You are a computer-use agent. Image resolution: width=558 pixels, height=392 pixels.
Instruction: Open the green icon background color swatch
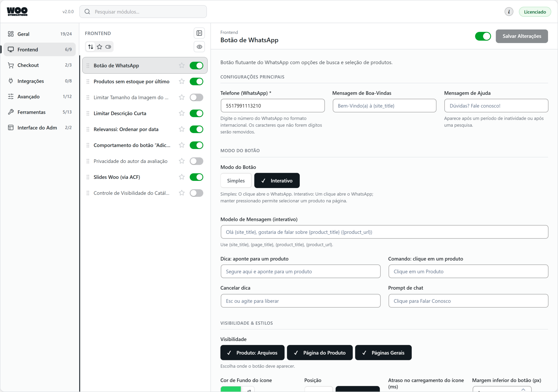pyautogui.click(x=231, y=389)
